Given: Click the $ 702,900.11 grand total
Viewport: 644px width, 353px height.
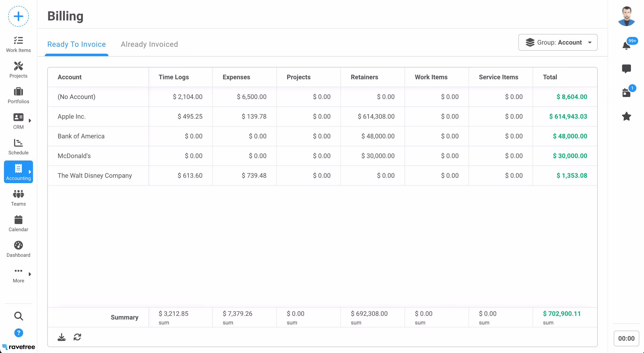Looking at the screenshot, I should coord(562,314).
